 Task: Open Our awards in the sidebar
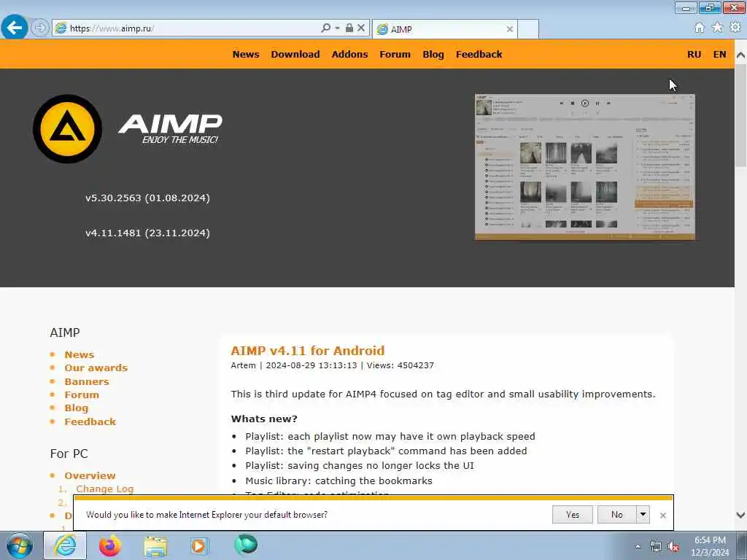(x=96, y=367)
